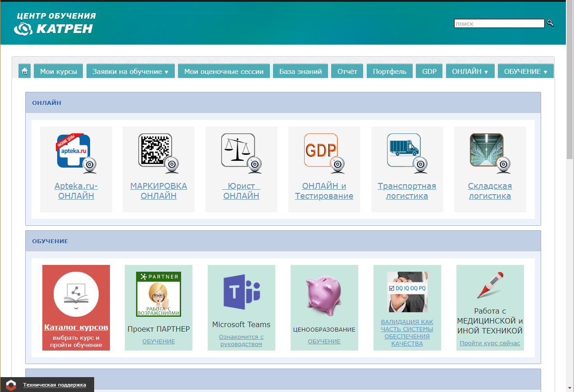Open the Каталог курсов link

[x=76, y=328]
